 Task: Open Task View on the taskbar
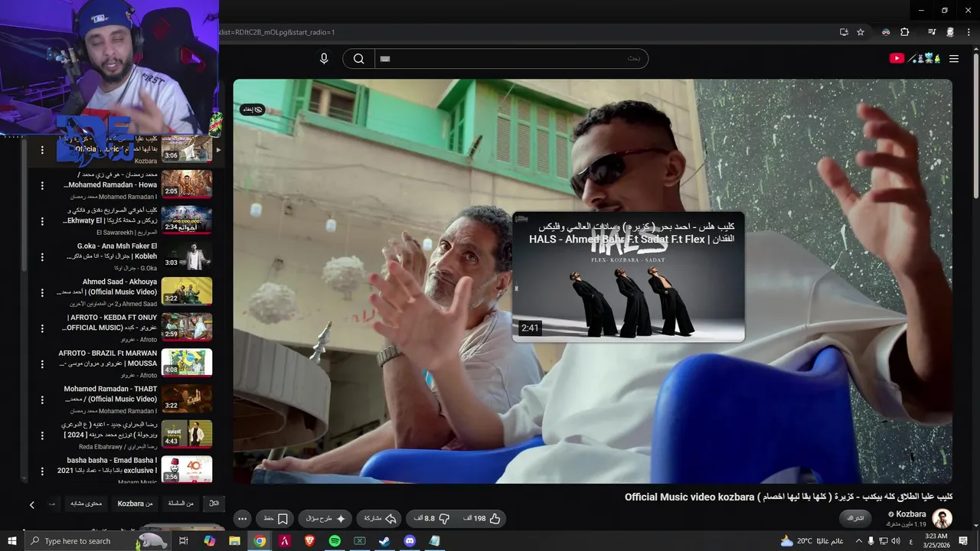[x=184, y=541]
